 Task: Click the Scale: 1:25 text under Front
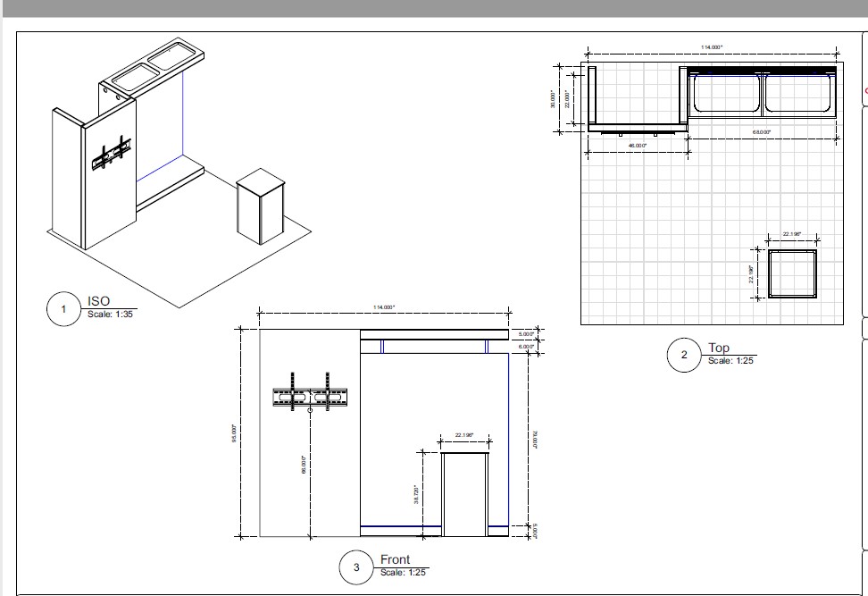click(x=405, y=572)
